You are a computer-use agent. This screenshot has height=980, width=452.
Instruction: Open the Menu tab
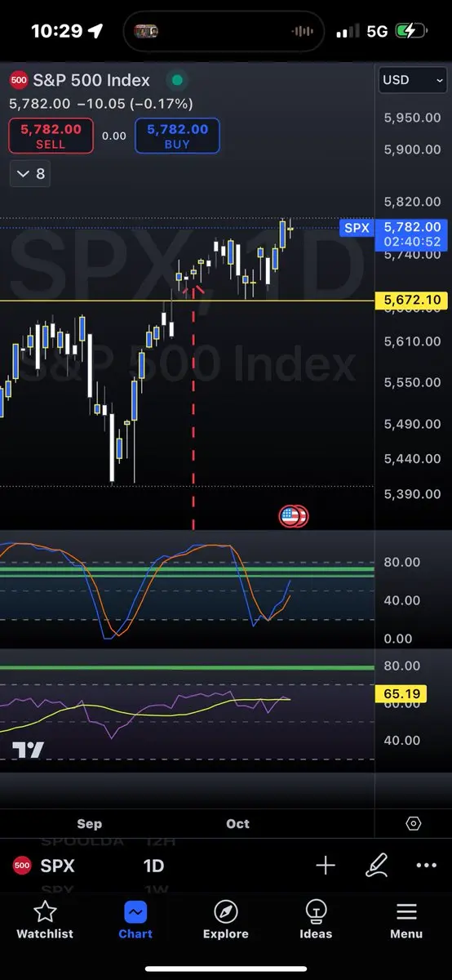pyautogui.click(x=406, y=920)
